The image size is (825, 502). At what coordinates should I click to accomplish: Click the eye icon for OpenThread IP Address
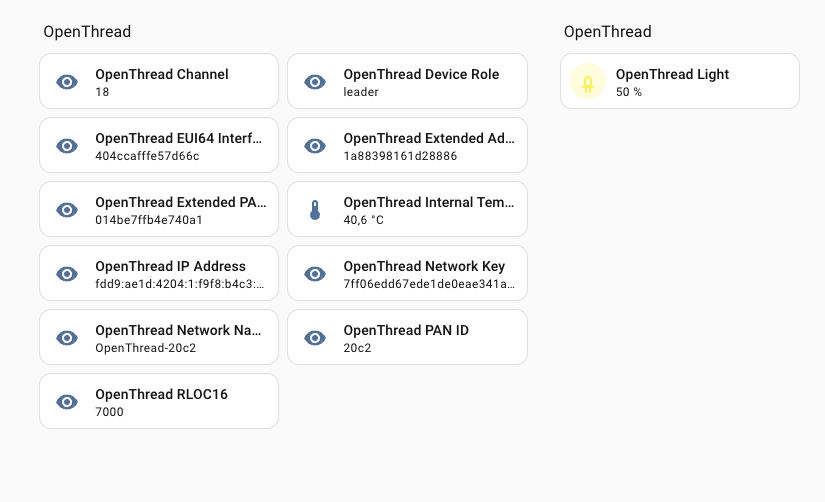coord(67,274)
